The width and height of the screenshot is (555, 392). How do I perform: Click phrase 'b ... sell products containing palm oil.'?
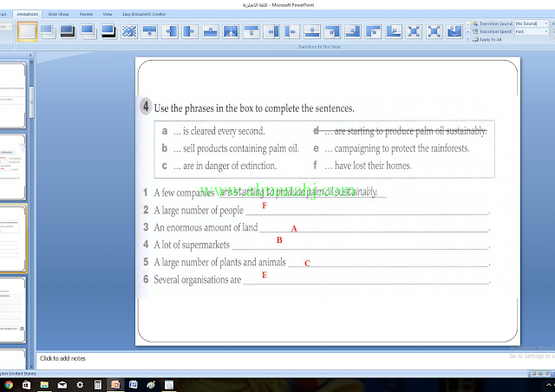pos(230,148)
